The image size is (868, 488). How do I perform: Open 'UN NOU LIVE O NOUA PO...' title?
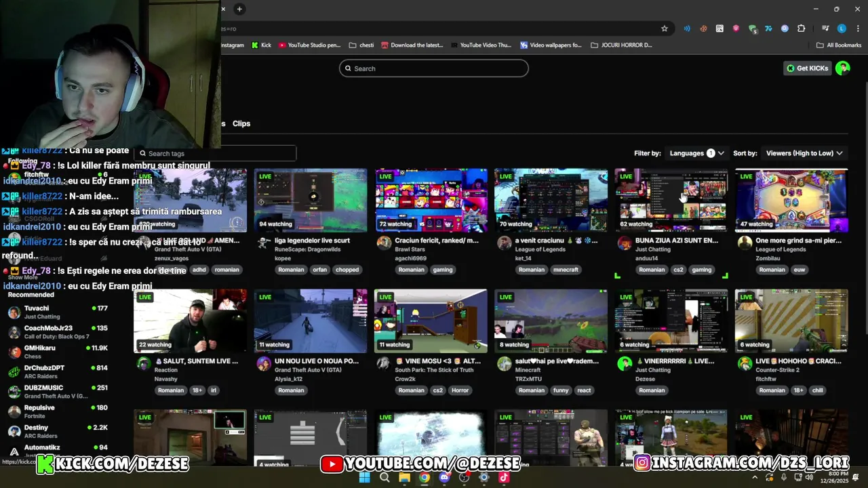[317, 361]
